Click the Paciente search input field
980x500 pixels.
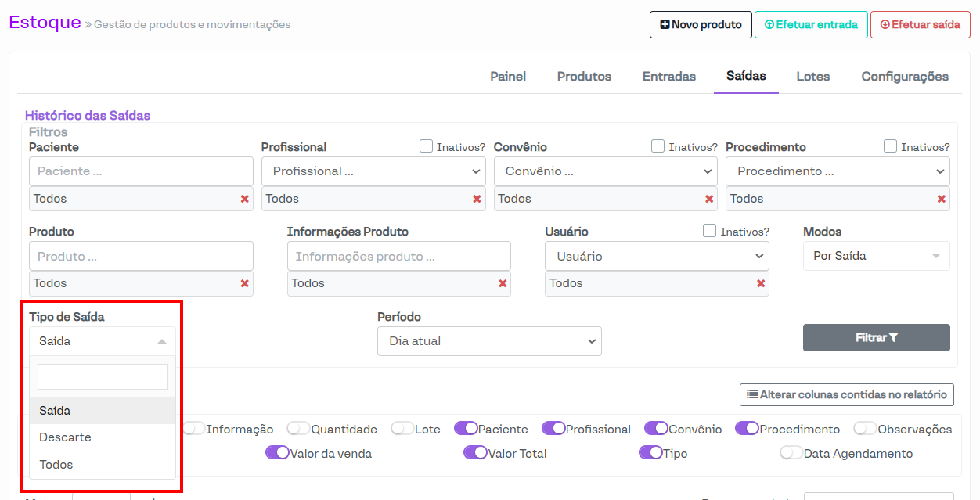tap(141, 171)
